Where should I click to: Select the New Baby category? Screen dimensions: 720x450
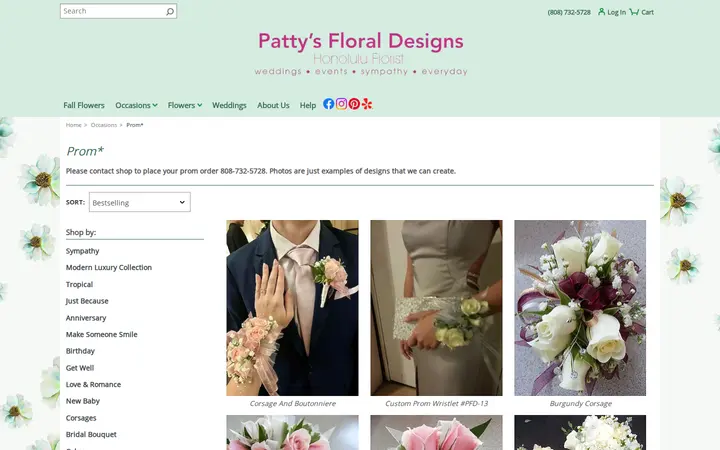(83, 401)
